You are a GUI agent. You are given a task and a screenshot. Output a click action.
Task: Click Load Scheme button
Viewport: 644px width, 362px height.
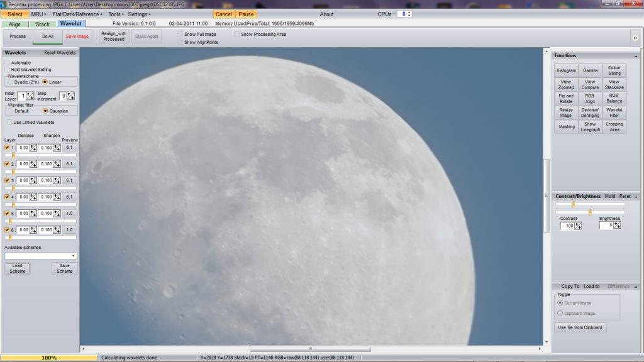17,268
